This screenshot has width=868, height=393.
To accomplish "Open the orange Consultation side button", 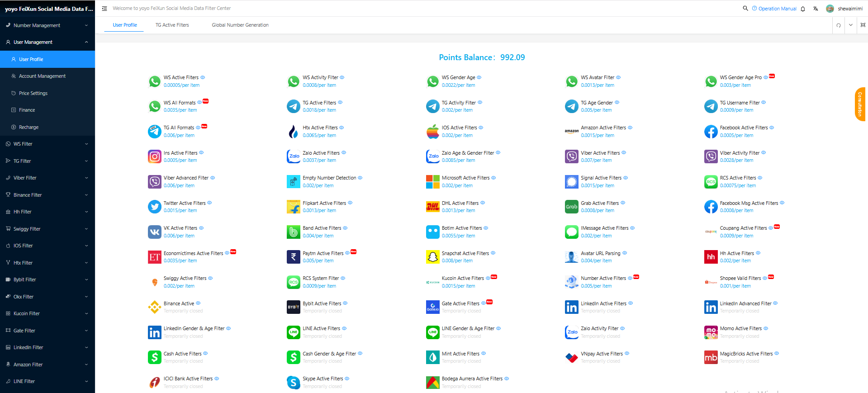I will click(860, 104).
